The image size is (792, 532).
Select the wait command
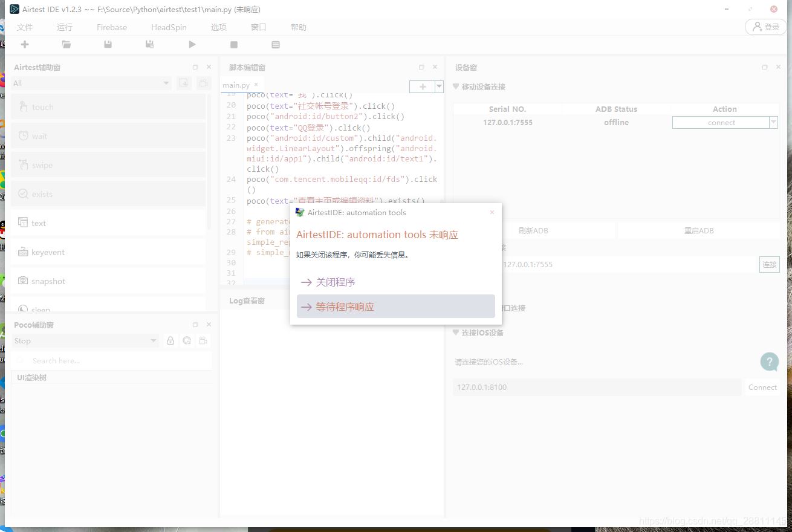click(x=108, y=136)
